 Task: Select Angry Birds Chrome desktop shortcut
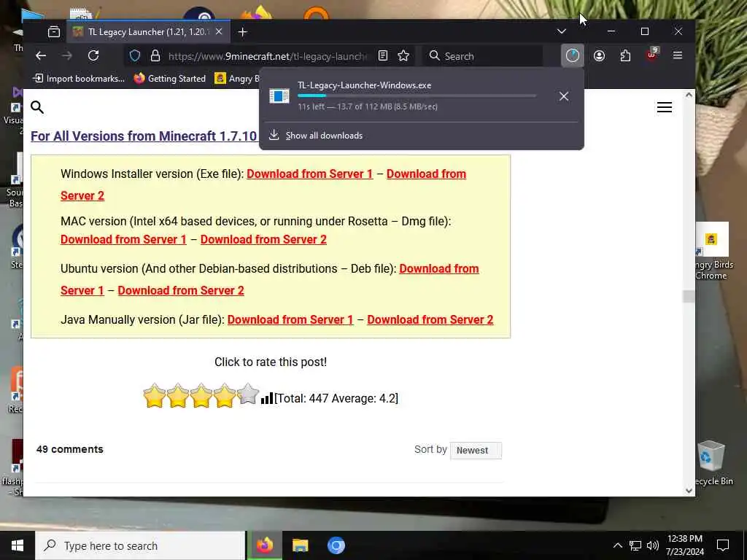coord(713,251)
